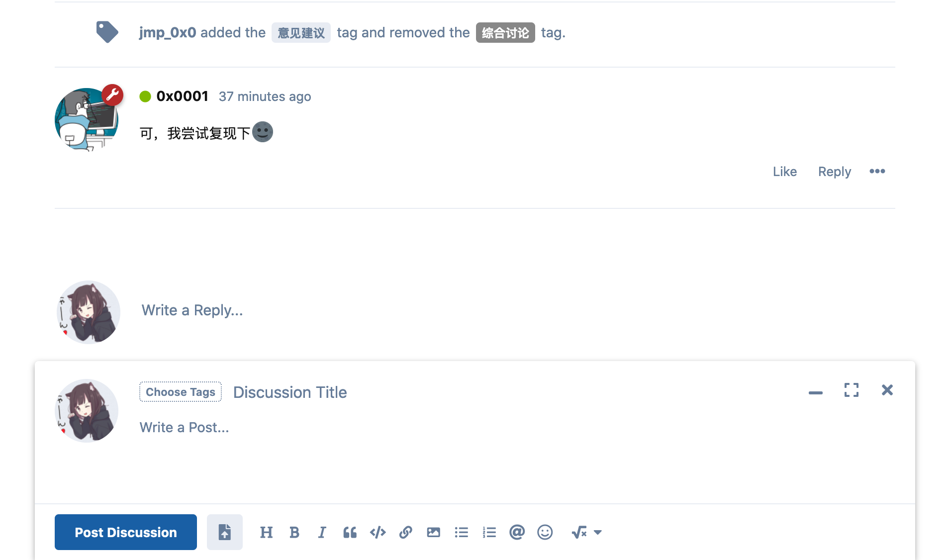
Task: Click the Header formatting icon
Action: [266, 532]
